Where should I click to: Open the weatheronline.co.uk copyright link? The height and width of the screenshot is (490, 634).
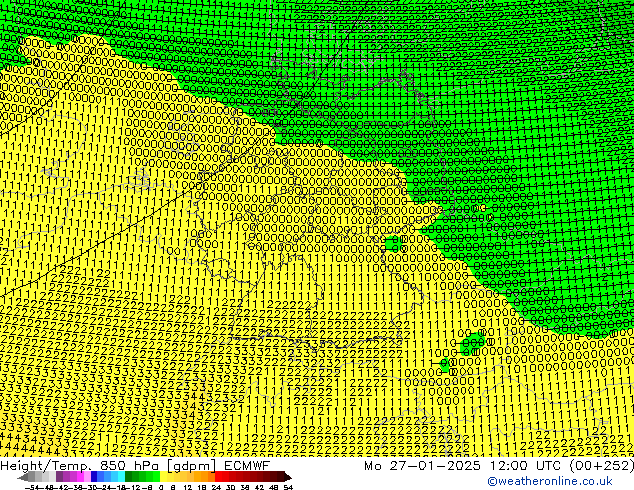[549, 481]
